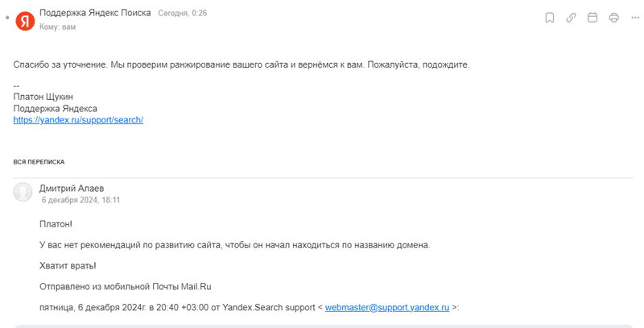Open the calendar icon in the email header
The width and height of the screenshot is (644, 328).
(592, 18)
